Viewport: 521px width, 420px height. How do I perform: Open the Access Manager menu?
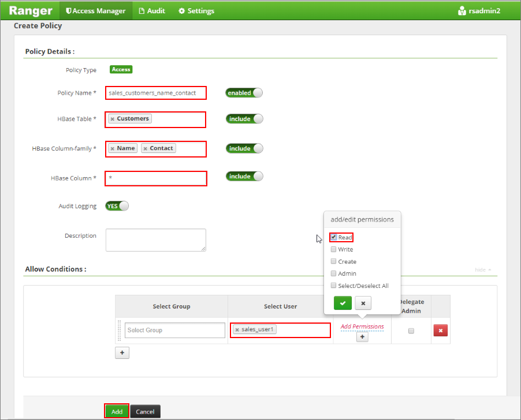click(x=96, y=10)
